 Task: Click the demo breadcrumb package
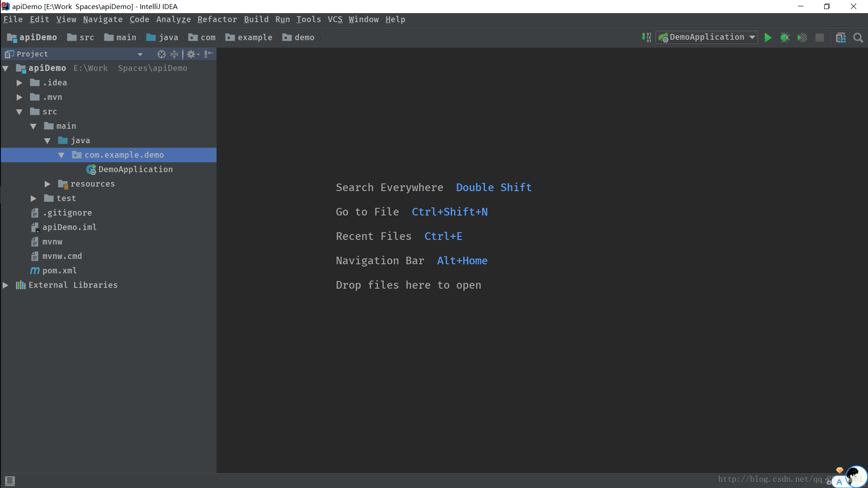(x=298, y=38)
